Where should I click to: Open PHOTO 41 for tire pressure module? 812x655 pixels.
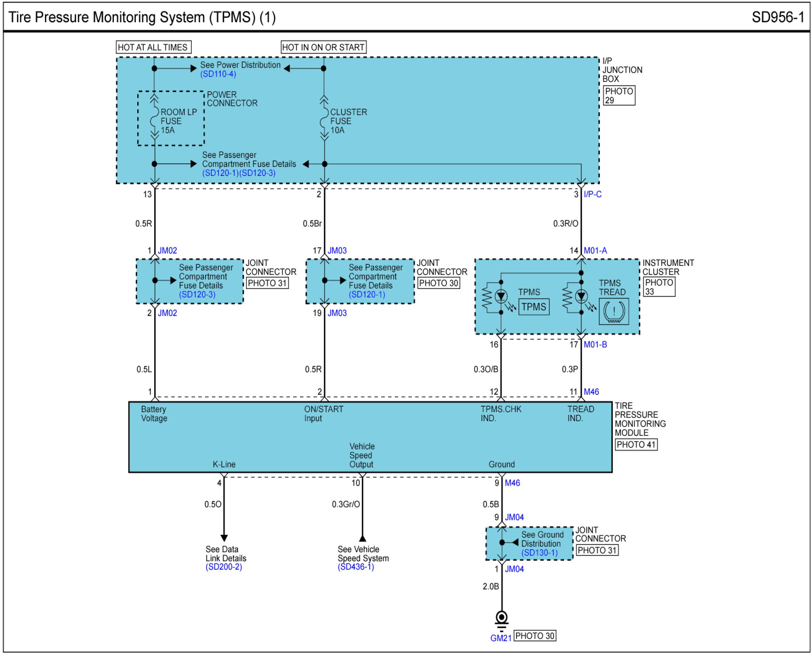pyautogui.click(x=636, y=445)
